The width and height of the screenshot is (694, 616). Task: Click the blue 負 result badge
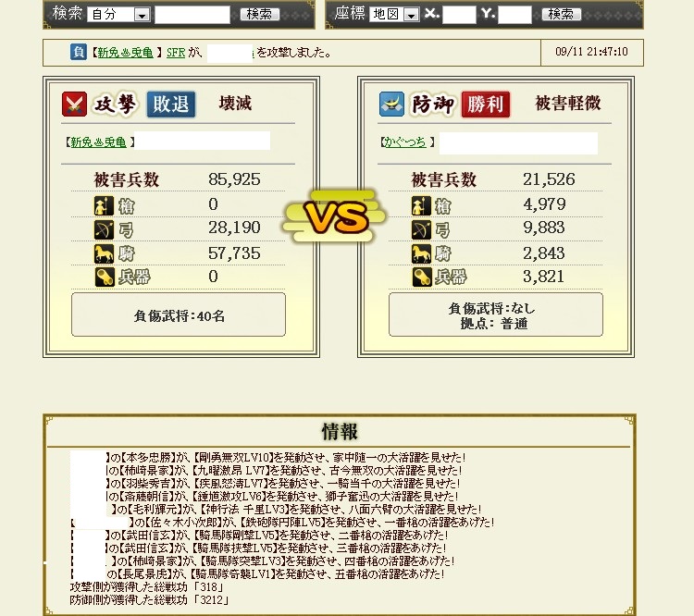79,52
